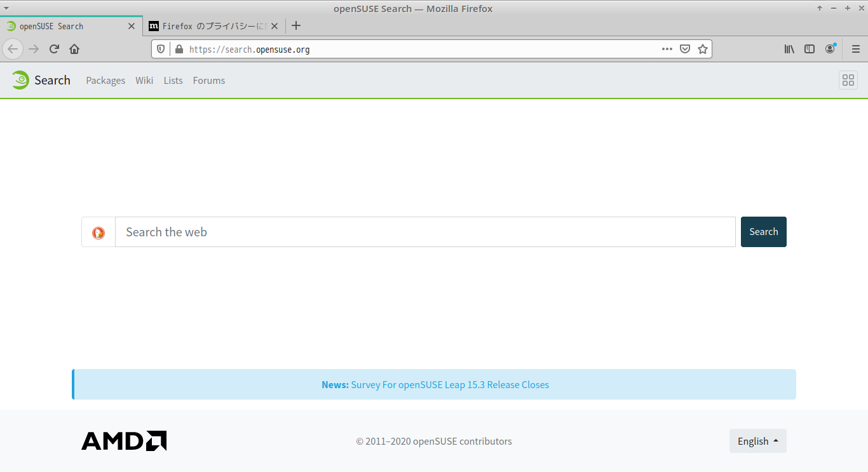Show site security padlock info
The width and height of the screenshot is (868, 472).
(179, 49)
